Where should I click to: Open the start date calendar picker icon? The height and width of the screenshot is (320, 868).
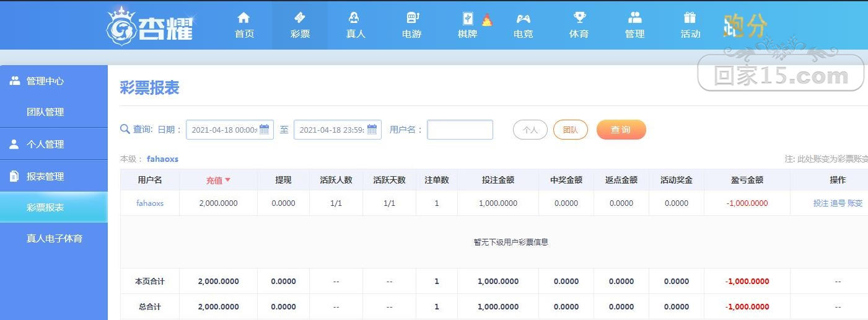tap(265, 130)
